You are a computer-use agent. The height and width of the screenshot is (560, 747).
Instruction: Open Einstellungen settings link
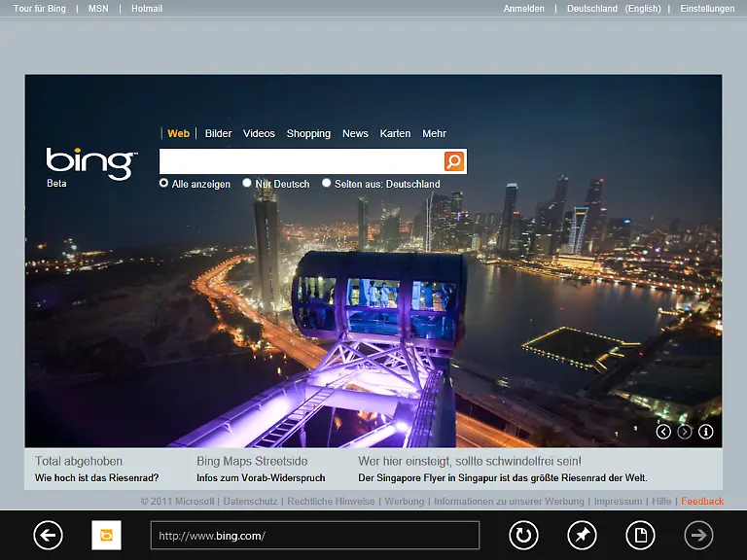[x=707, y=9]
